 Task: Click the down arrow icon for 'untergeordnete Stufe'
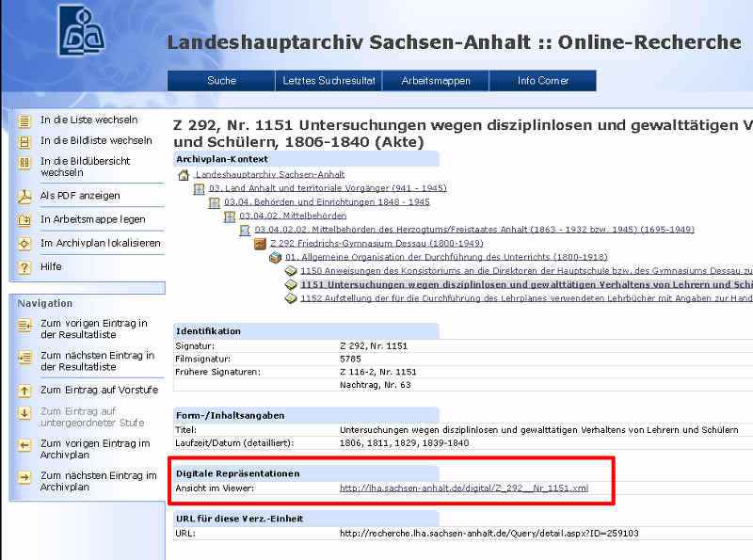(x=24, y=413)
